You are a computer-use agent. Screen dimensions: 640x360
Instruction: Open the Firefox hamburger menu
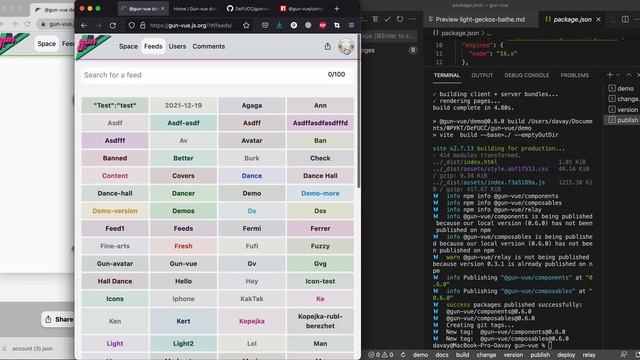[x=351, y=25]
